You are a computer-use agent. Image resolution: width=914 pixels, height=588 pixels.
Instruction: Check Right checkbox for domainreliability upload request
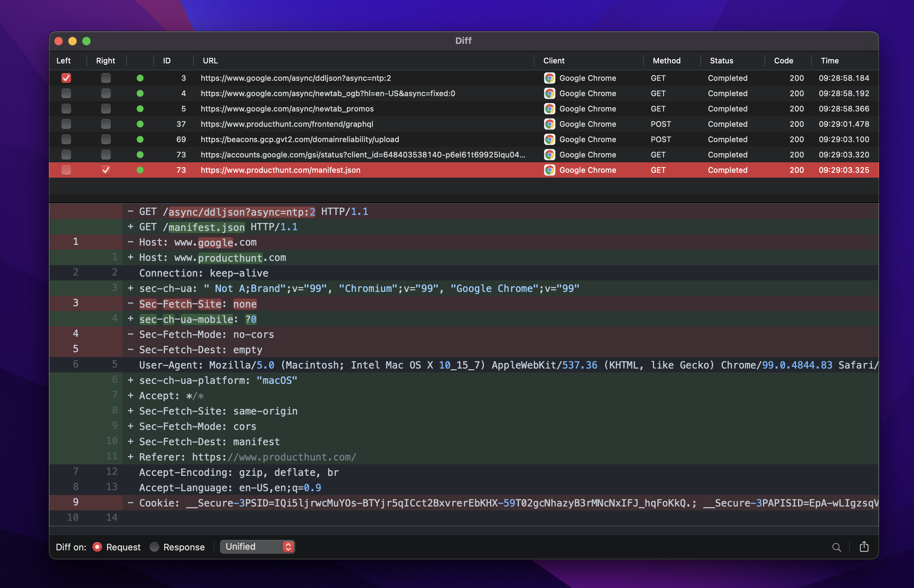(x=106, y=139)
